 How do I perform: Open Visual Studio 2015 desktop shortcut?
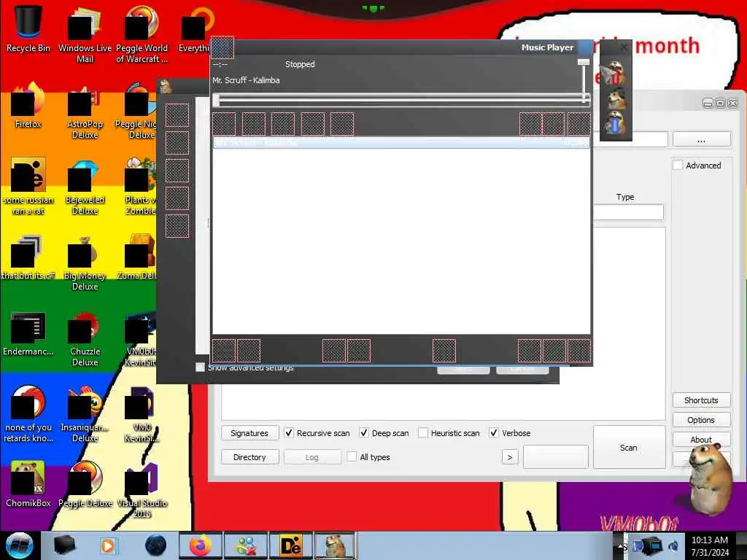[x=142, y=489]
